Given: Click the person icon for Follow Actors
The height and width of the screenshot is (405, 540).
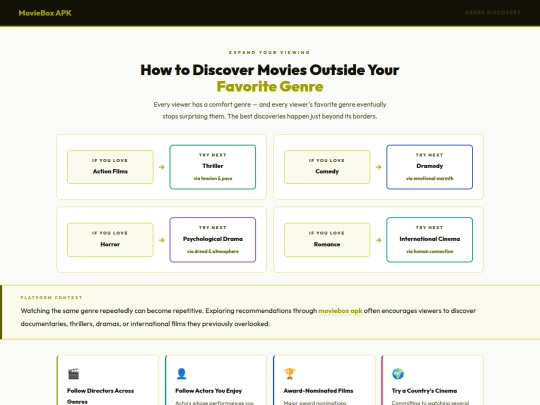Looking at the screenshot, I should (181, 374).
